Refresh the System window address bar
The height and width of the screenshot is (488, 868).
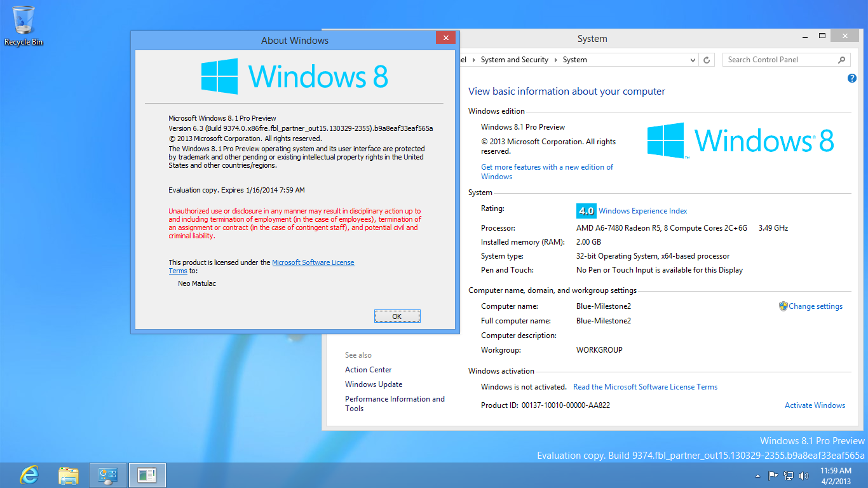tap(707, 60)
